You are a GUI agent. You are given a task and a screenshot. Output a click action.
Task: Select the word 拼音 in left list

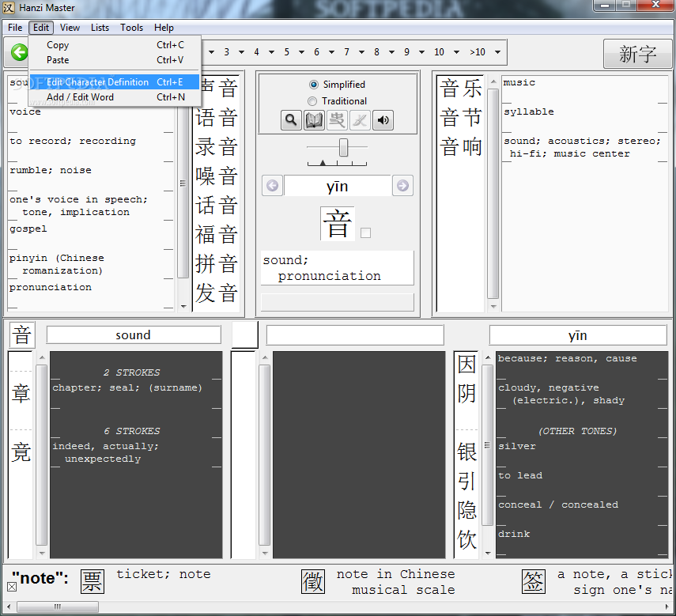(x=217, y=264)
